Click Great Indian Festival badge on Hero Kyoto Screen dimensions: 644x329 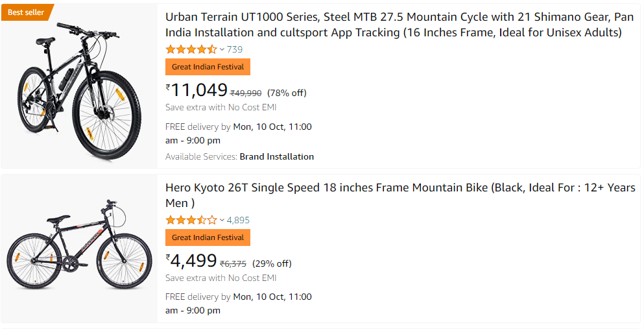click(208, 238)
